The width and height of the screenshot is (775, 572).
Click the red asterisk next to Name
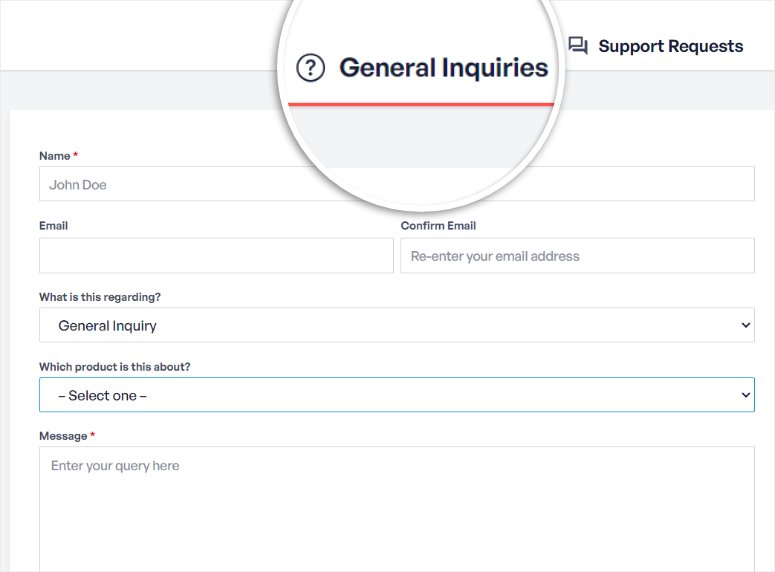tap(76, 155)
